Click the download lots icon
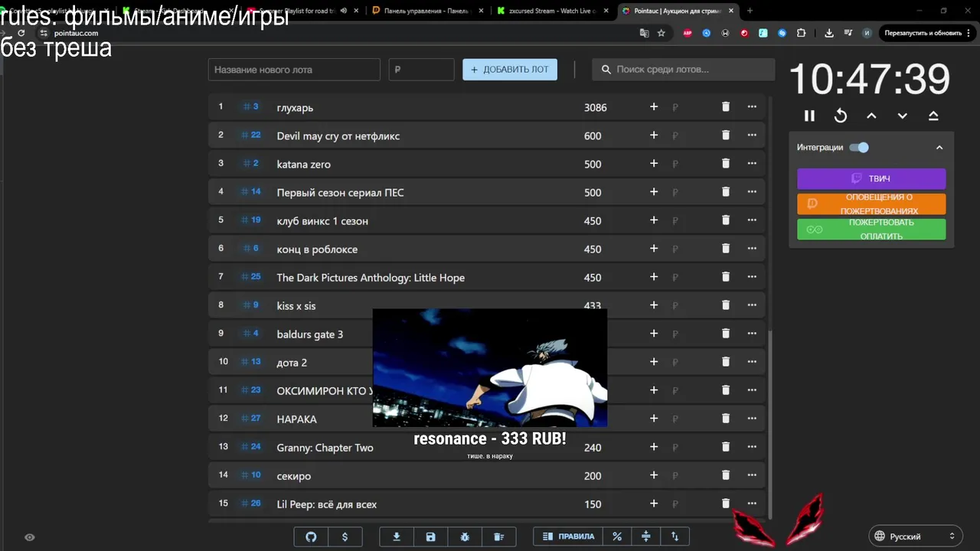Image resolution: width=980 pixels, height=551 pixels. pos(397,536)
